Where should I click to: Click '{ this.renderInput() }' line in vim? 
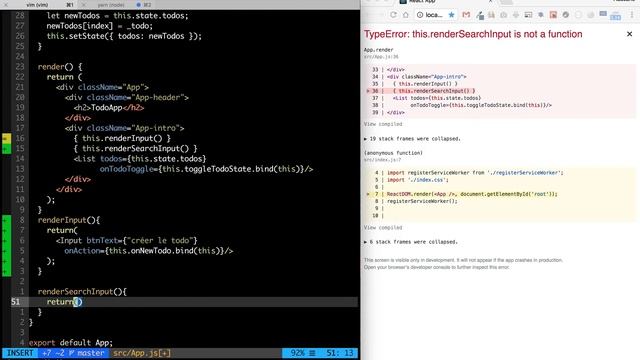[122, 138]
